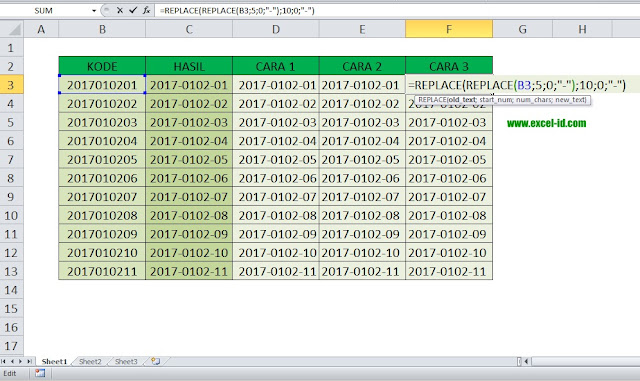Click num_chars argument in REPLACE tooltip
The image size is (640, 381).
(x=534, y=100)
